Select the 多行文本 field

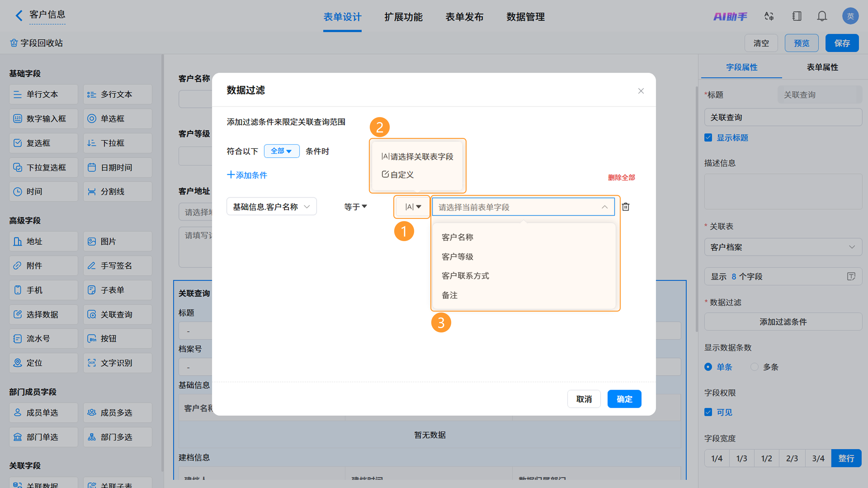click(x=118, y=94)
